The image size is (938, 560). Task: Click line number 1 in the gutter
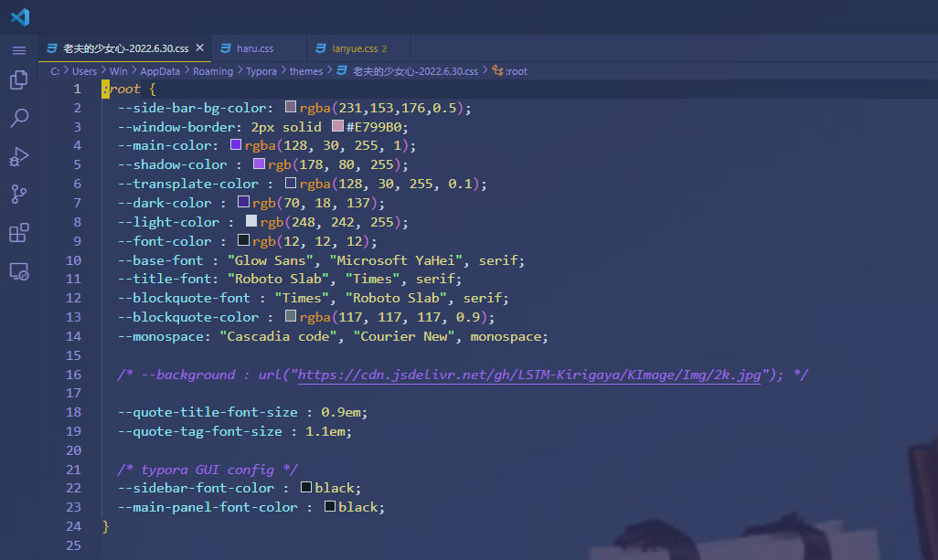[x=77, y=89]
